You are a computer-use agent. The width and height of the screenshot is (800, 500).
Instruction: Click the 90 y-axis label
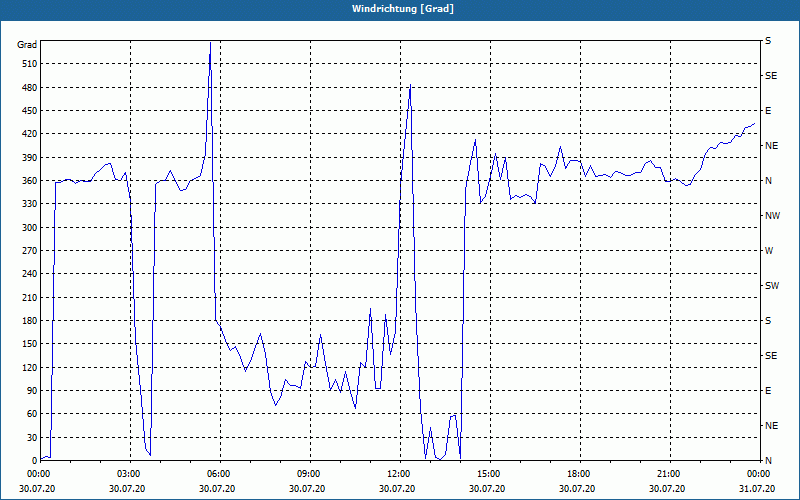coord(32,391)
